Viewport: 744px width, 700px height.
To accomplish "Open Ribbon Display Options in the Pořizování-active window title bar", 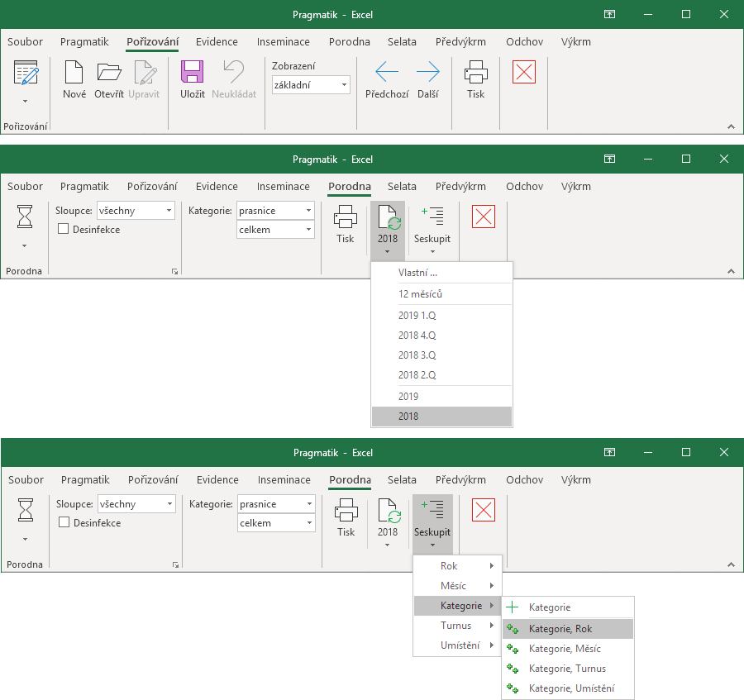I will coord(610,14).
